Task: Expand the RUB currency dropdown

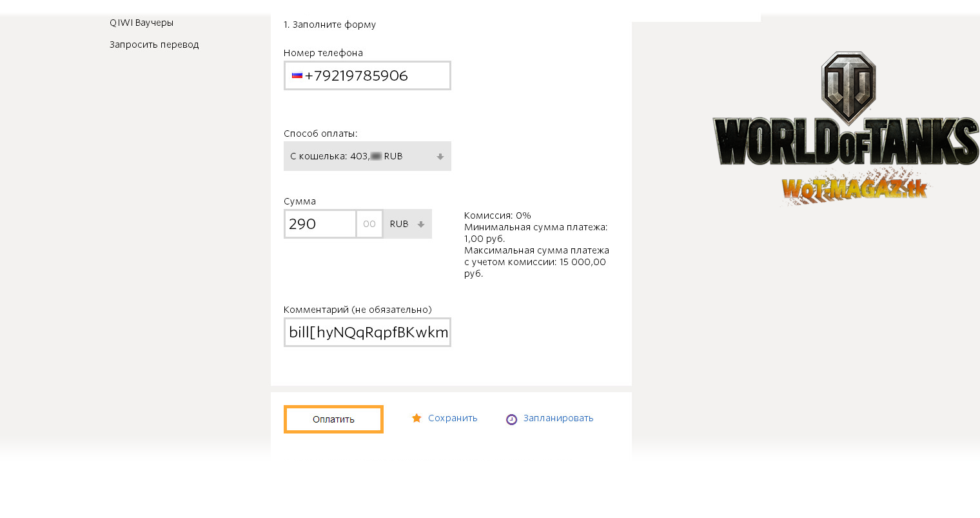Action: pos(407,224)
